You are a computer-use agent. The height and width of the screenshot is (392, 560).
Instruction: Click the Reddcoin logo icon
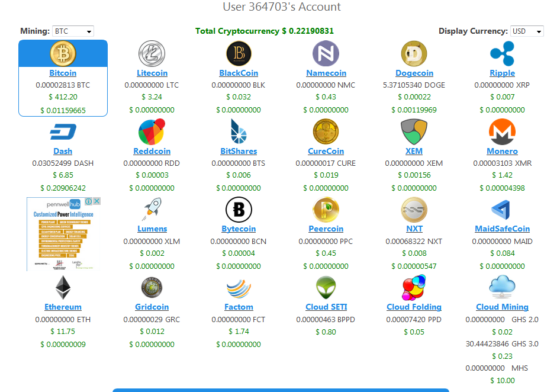[152, 131]
